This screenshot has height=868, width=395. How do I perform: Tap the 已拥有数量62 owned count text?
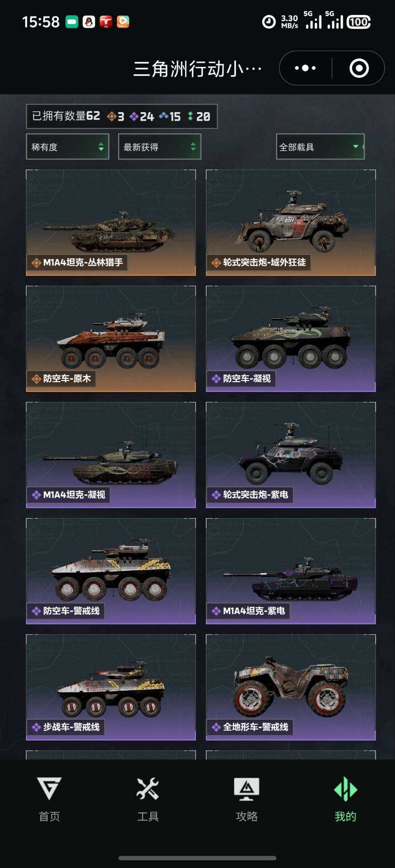click(66, 116)
